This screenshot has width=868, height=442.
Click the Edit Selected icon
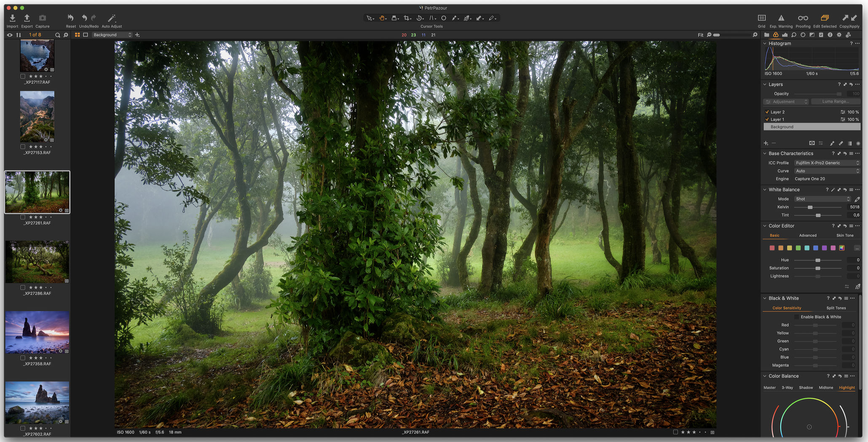(x=825, y=18)
